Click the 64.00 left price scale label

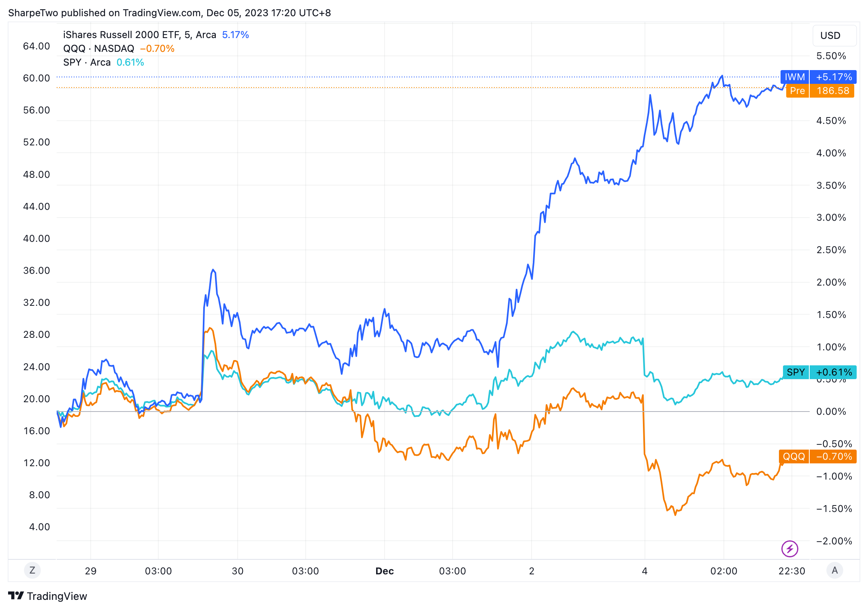[36, 46]
